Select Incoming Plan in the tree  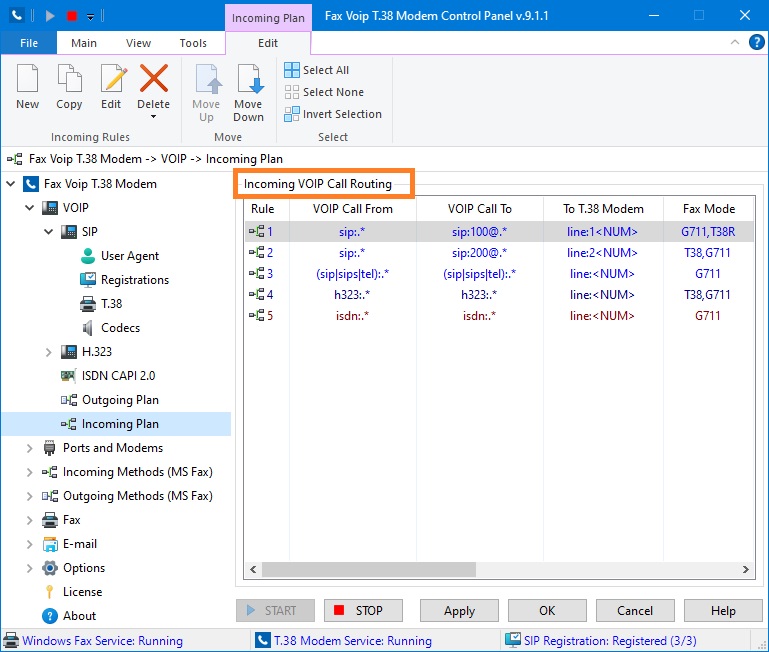(120, 424)
